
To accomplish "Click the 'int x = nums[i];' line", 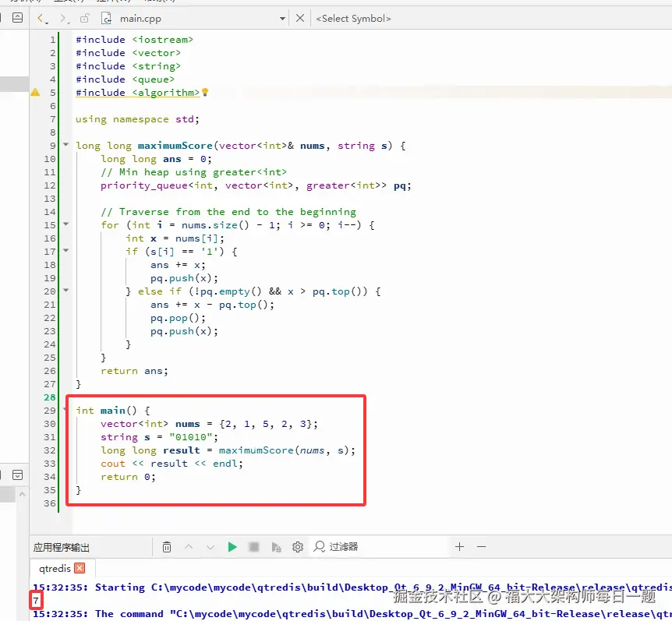I will coord(175,238).
